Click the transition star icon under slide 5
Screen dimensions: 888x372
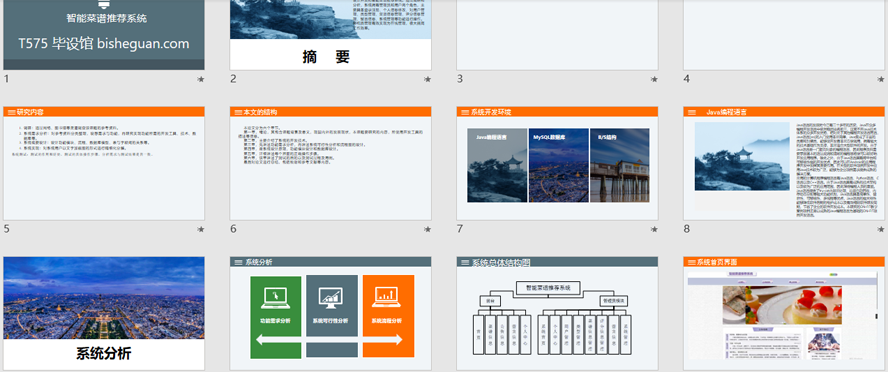[x=200, y=229]
